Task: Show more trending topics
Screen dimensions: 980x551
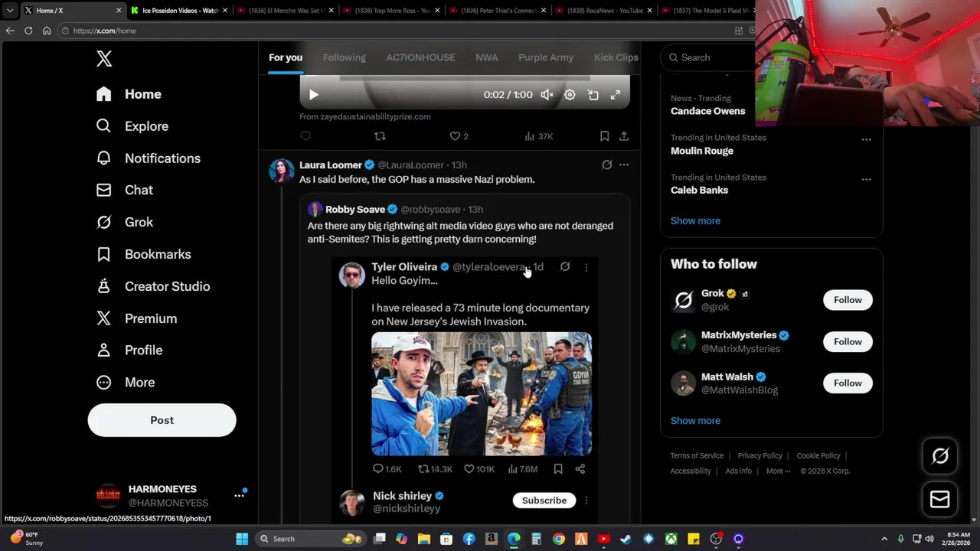Action: tap(695, 220)
